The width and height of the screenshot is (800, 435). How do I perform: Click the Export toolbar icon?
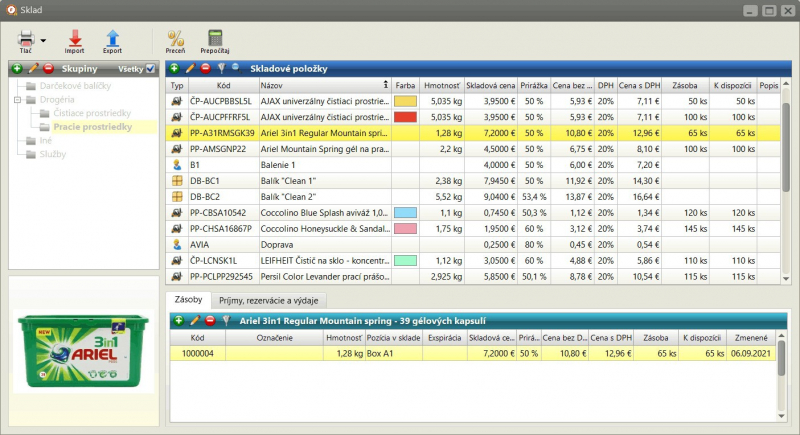(x=112, y=41)
